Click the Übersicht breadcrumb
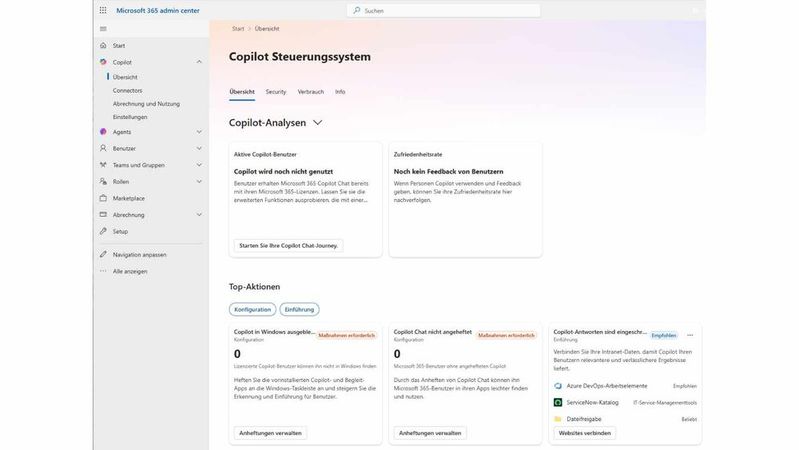 click(267, 29)
